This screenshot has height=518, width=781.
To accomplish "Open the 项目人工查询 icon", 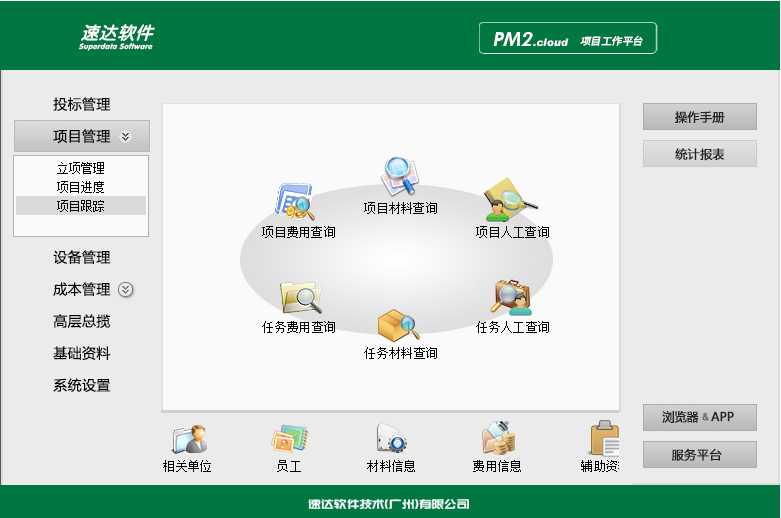I will point(510,199).
